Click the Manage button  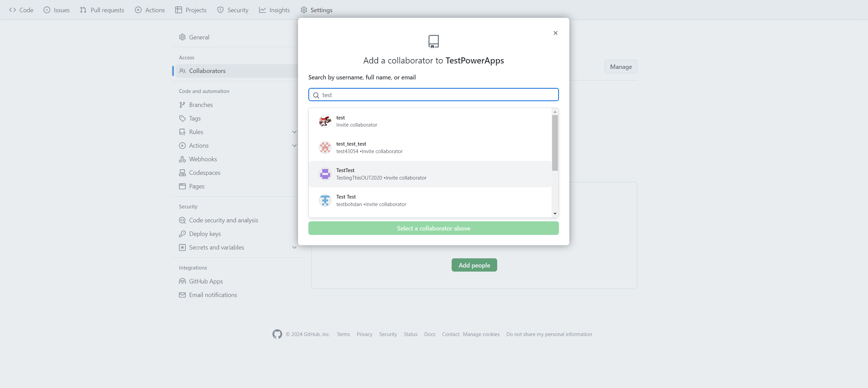tap(620, 67)
